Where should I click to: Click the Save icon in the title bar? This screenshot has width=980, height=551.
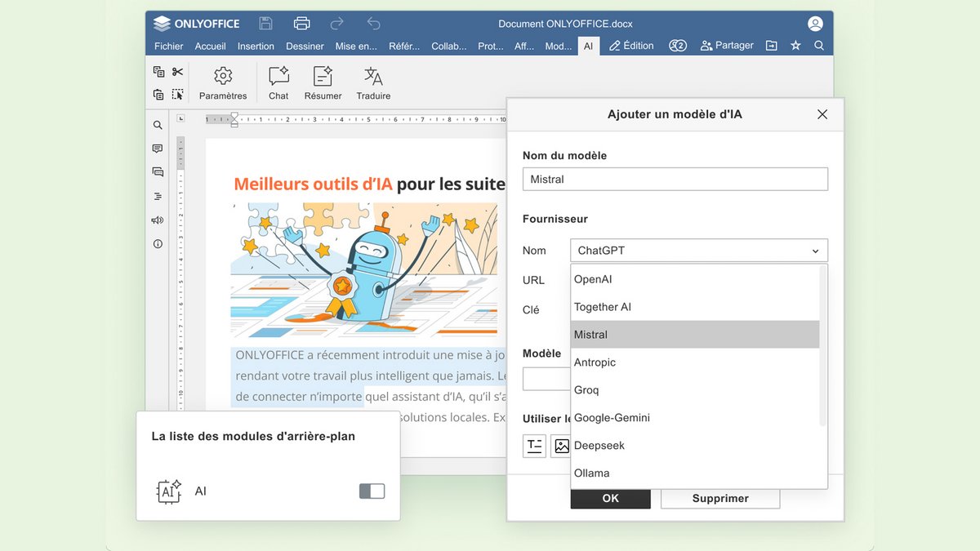[265, 23]
